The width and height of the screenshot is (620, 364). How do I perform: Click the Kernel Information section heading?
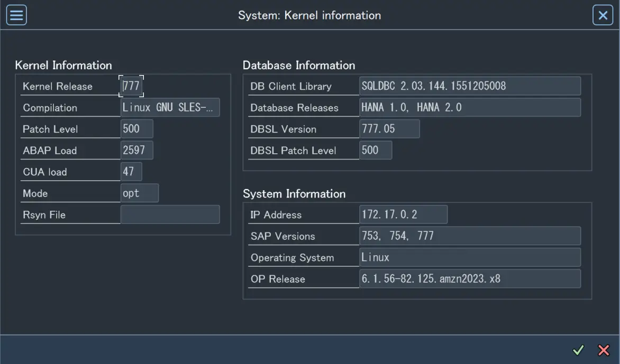point(63,65)
